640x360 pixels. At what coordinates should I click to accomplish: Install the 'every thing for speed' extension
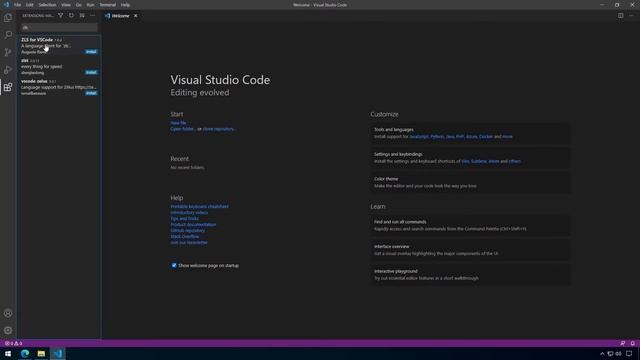(91, 72)
